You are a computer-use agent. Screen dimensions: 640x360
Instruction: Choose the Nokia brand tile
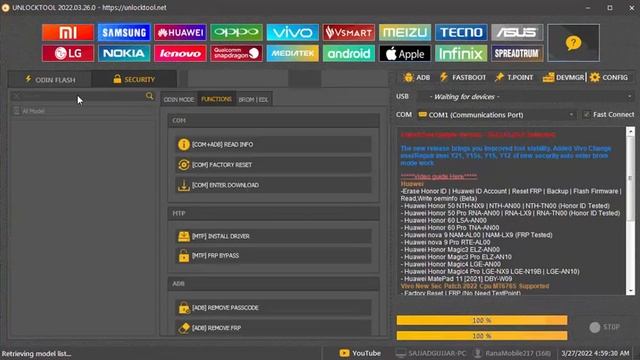(124, 53)
